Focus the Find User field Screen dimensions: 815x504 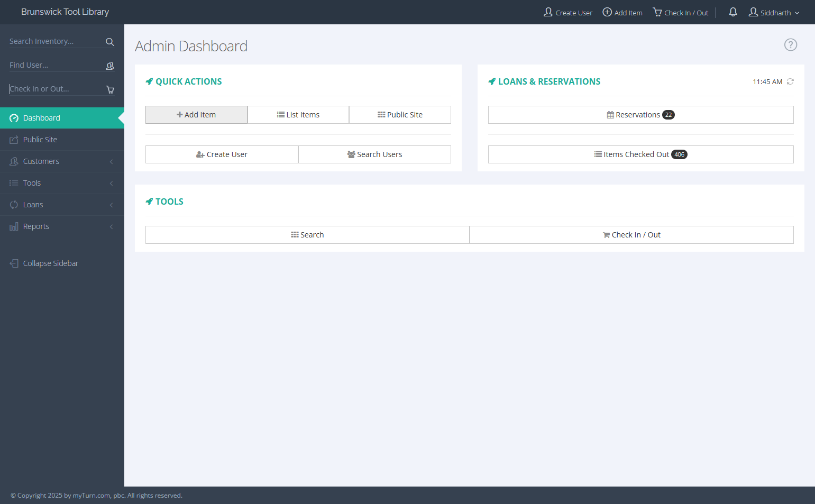click(56, 65)
